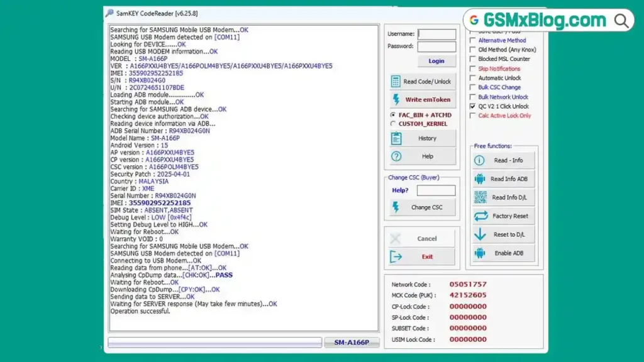Viewport: 644px width, 362px height.
Task: Click the Reset to D/L down-arrow icon
Action: (480, 234)
